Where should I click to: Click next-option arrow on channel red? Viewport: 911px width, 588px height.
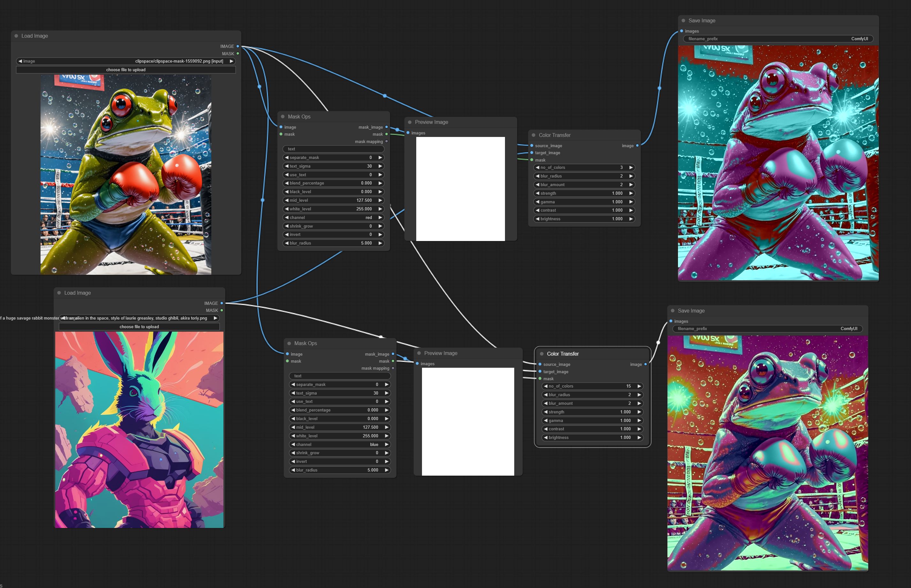pos(380,218)
